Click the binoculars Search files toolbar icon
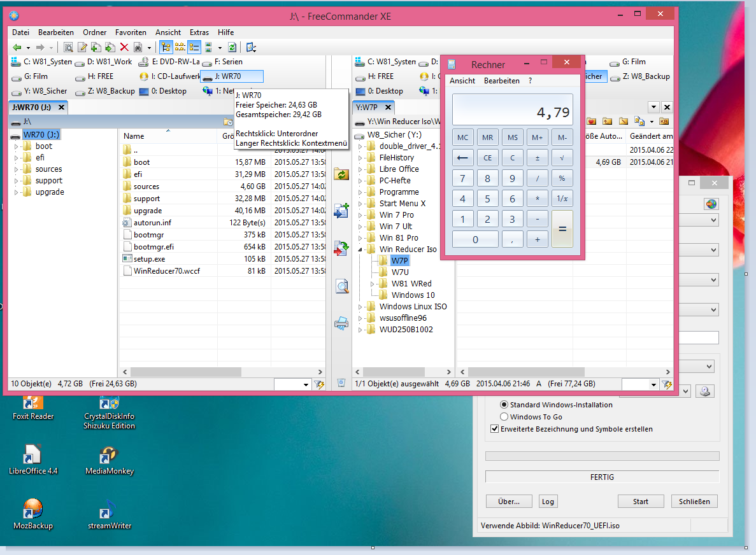This screenshot has height=555, width=756. [138, 47]
